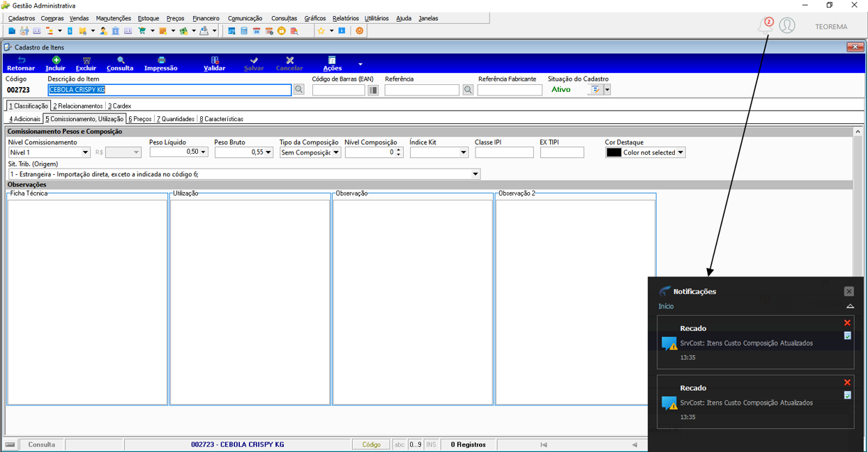Open dropdown arrow beside star favorites icon
This screenshot has width=868, height=452.
pyautogui.click(x=331, y=31)
